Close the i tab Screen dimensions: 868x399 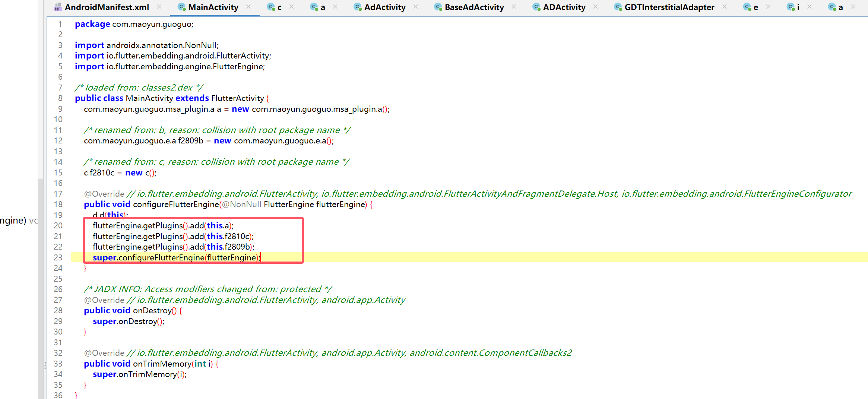coord(809,7)
